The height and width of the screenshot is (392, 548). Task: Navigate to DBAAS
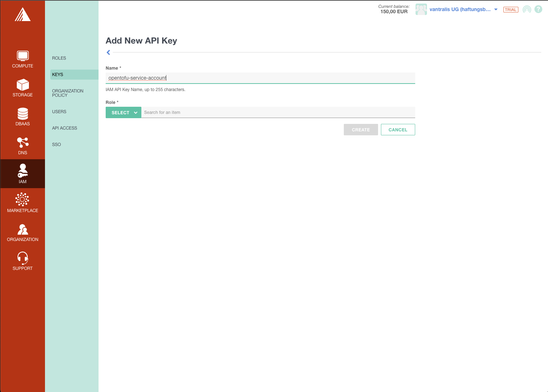click(22, 117)
